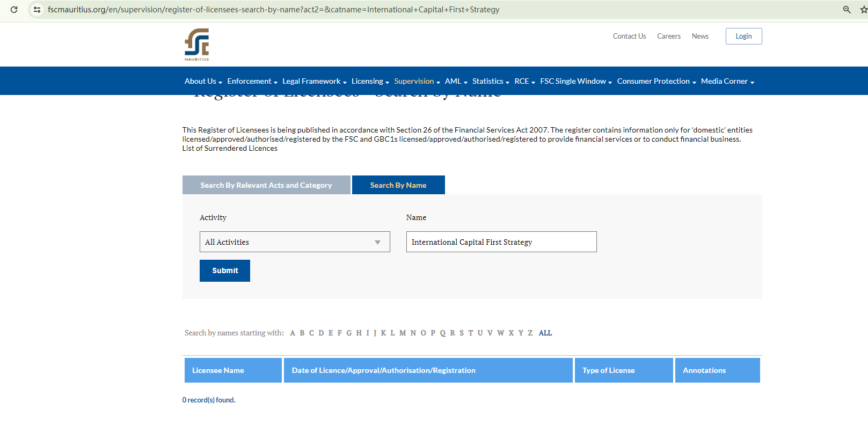Image resolution: width=868 pixels, height=425 pixels.
Task: Filter names starting with letter C
Action: coord(311,333)
